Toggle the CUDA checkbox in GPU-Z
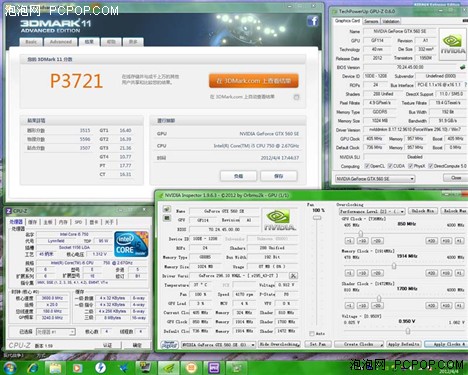The width and height of the screenshot is (468, 375). point(390,166)
